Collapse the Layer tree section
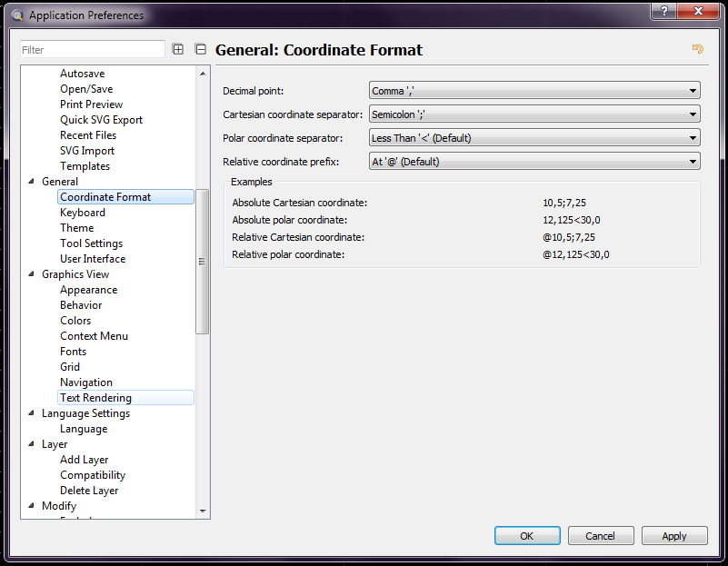Viewport: 728px width, 566px height. (x=33, y=444)
